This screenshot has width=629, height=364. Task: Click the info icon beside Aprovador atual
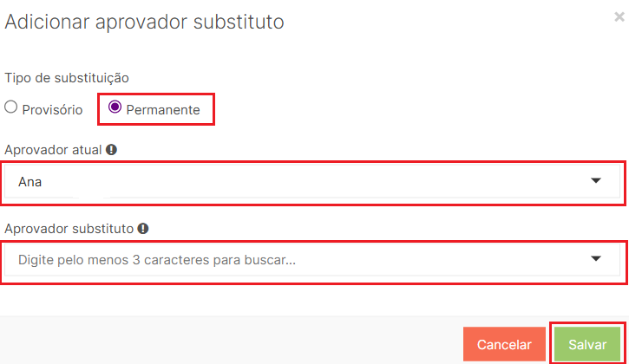coord(111,149)
